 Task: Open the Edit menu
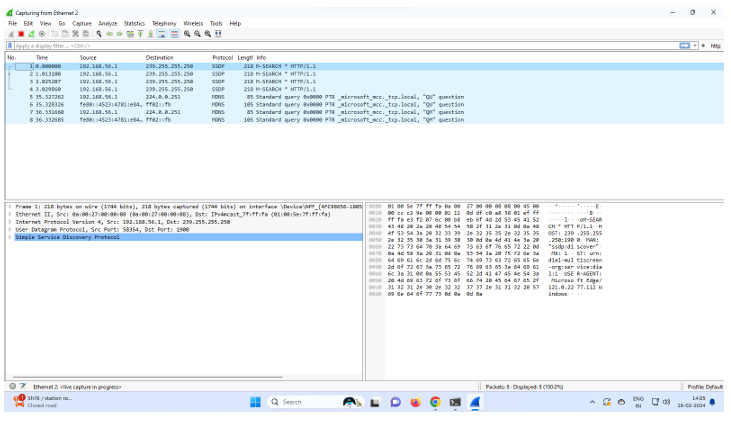(28, 23)
